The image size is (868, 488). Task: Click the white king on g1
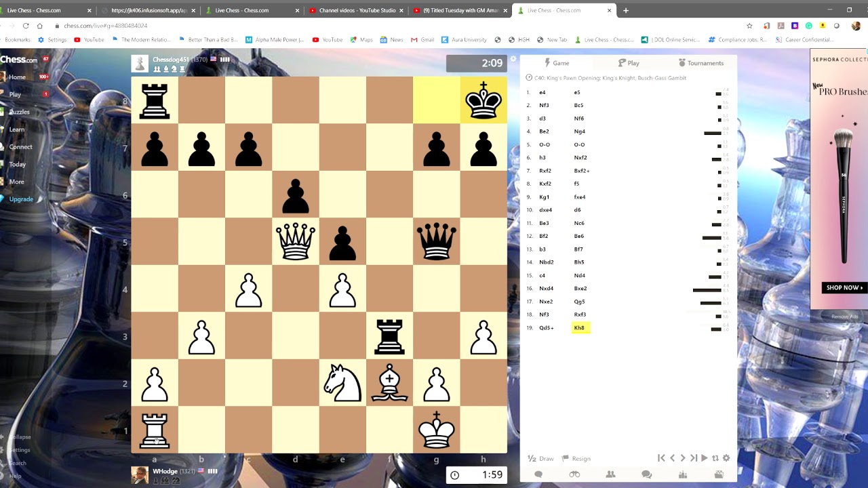click(437, 430)
